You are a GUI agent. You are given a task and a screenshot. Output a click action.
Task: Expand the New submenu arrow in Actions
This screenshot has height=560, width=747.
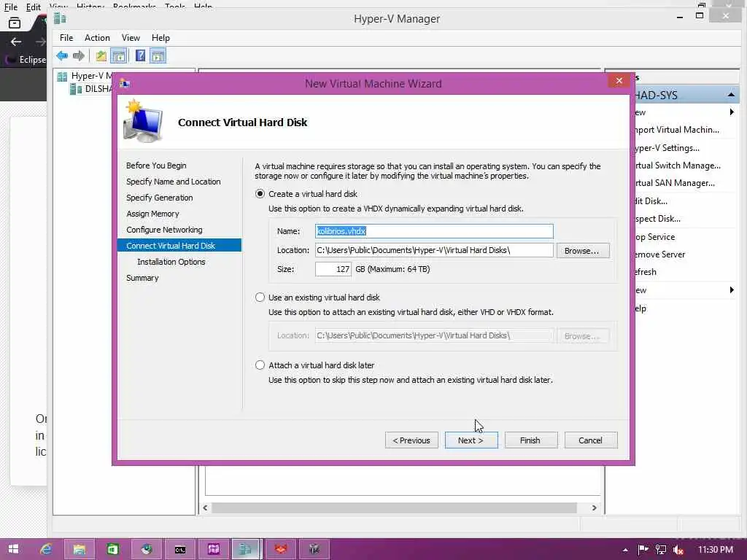[732, 112]
